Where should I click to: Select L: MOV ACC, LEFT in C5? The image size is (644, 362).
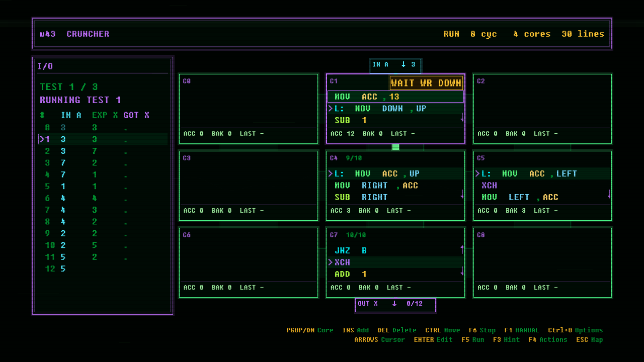point(542,173)
